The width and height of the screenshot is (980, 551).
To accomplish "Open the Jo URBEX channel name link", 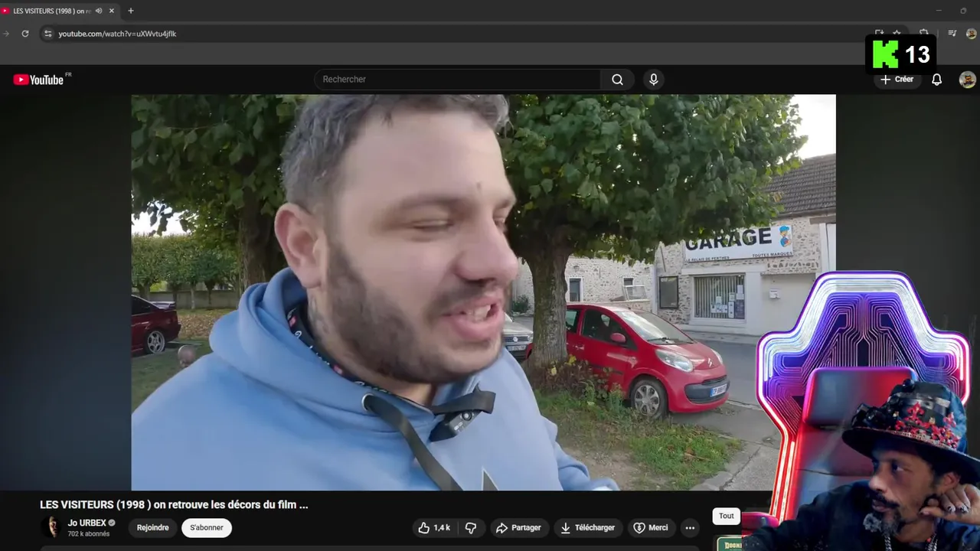I will [87, 523].
